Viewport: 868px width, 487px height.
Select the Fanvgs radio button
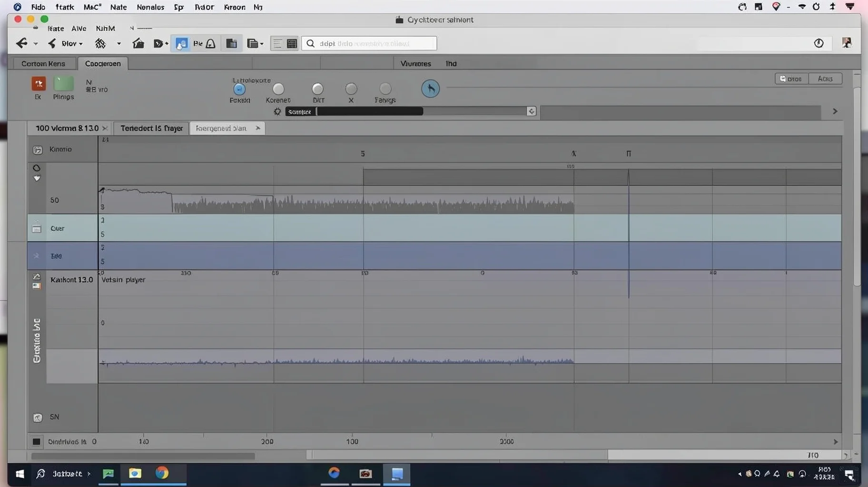(x=385, y=89)
